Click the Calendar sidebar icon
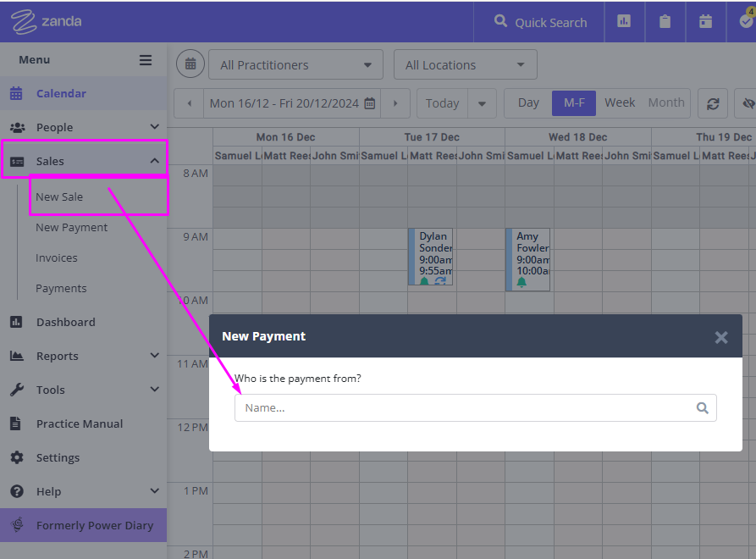756x559 pixels. click(x=16, y=93)
